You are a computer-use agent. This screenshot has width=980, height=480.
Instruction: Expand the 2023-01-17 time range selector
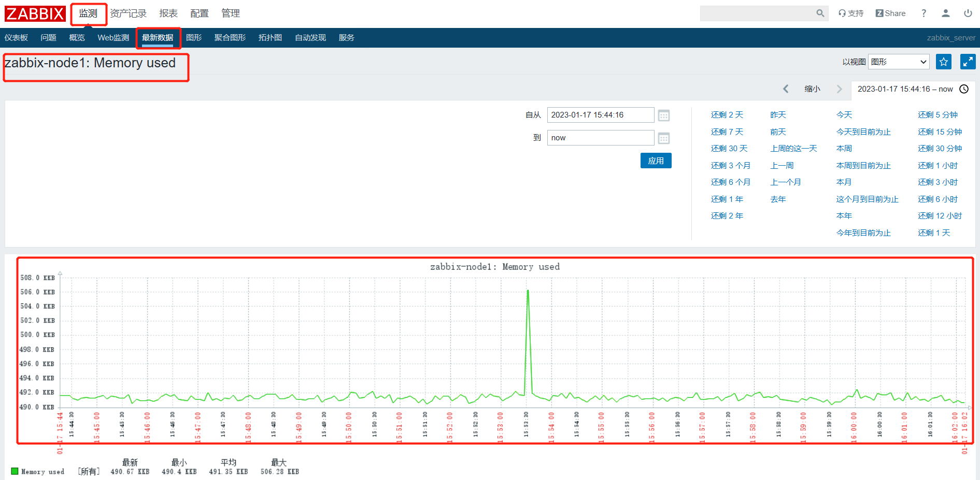[906, 89]
